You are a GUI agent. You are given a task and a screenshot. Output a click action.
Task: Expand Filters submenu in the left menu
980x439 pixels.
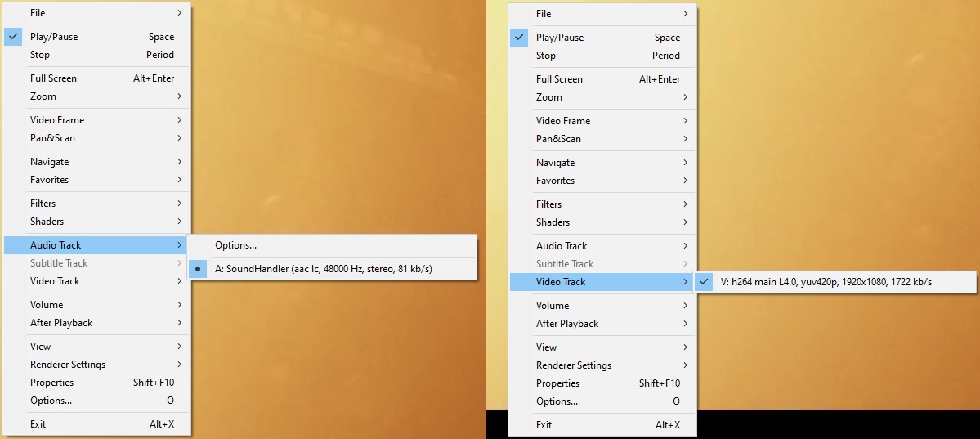43,204
